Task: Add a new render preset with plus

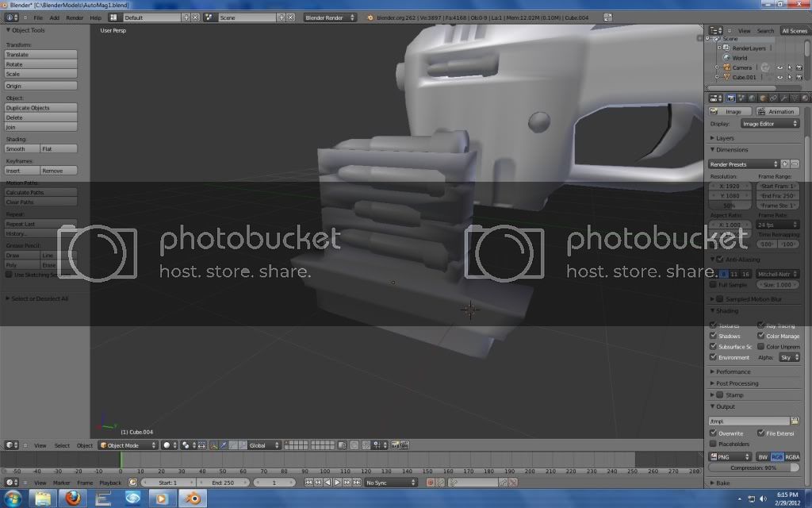Action: [785, 164]
